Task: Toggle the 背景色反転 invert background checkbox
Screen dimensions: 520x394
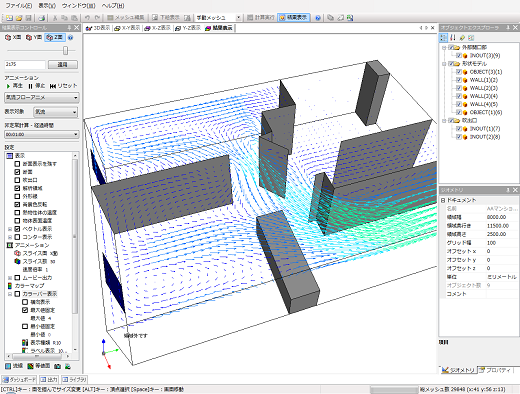Action: [x=17, y=204]
